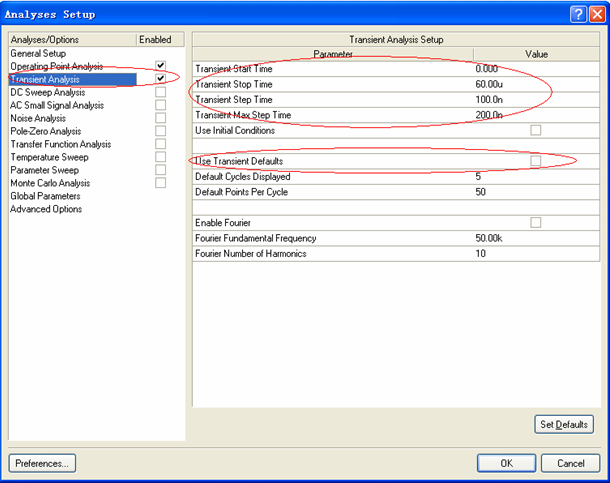
Task: Click the Transient Stop Time label
Action: 234,84
